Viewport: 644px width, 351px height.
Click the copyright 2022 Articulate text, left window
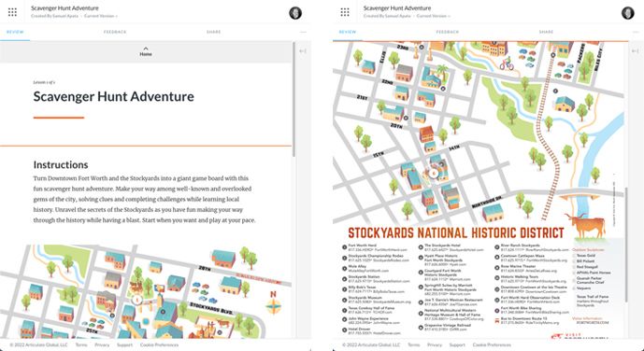pyautogui.click(x=38, y=344)
